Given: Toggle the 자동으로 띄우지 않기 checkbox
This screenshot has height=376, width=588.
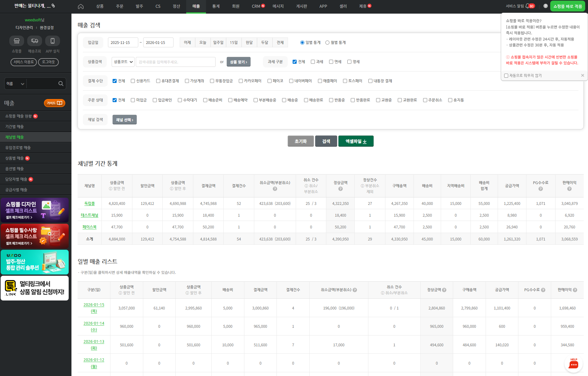Looking at the screenshot, I should click(506, 76).
